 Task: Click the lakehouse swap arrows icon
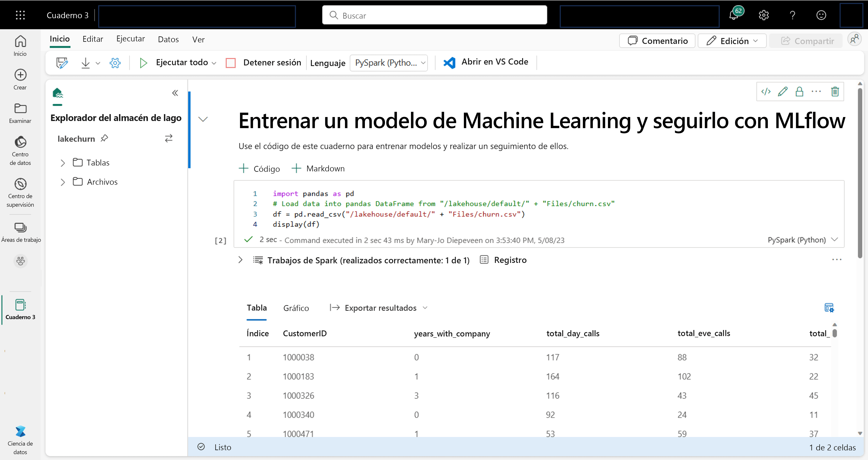(169, 138)
